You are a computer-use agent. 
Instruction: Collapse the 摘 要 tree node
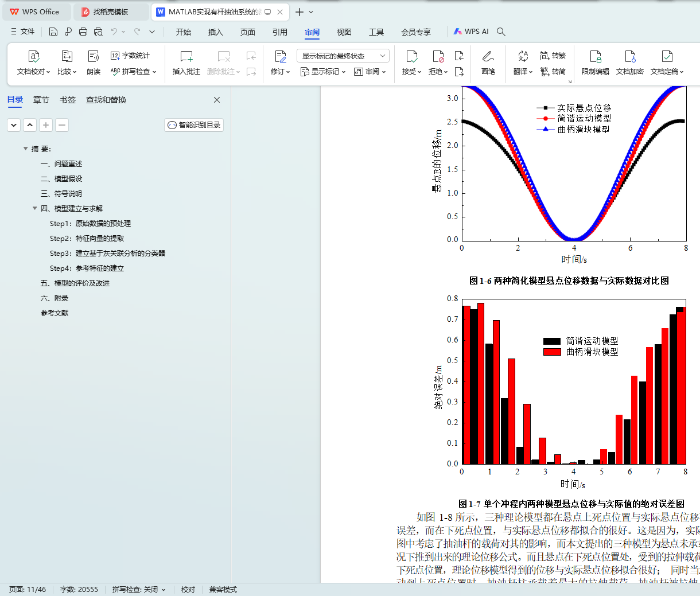click(x=25, y=149)
